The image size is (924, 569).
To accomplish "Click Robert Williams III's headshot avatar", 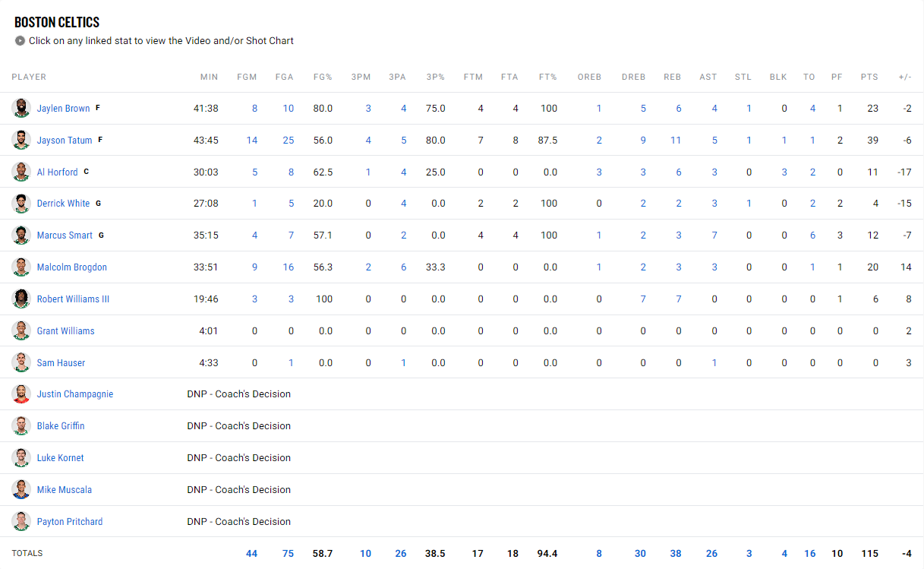I will coord(21,299).
